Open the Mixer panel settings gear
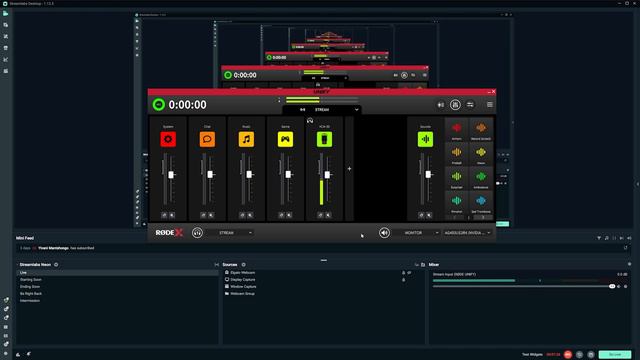Viewport: 640px width, 360px height. [x=629, y=264]
